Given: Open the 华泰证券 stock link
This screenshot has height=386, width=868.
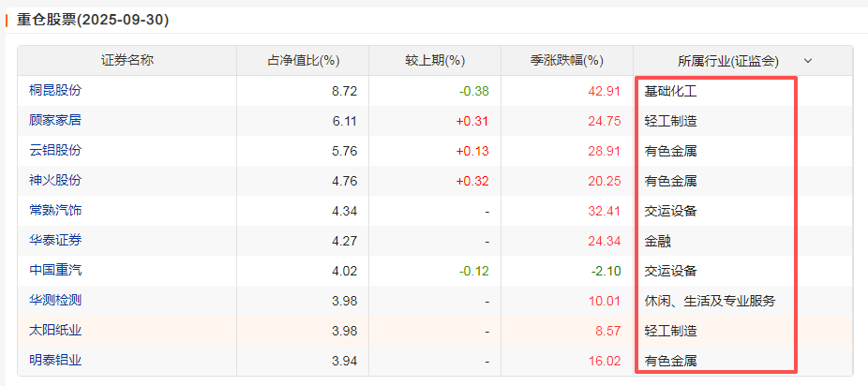Looking at the screenshot, I should coord(55,241).
